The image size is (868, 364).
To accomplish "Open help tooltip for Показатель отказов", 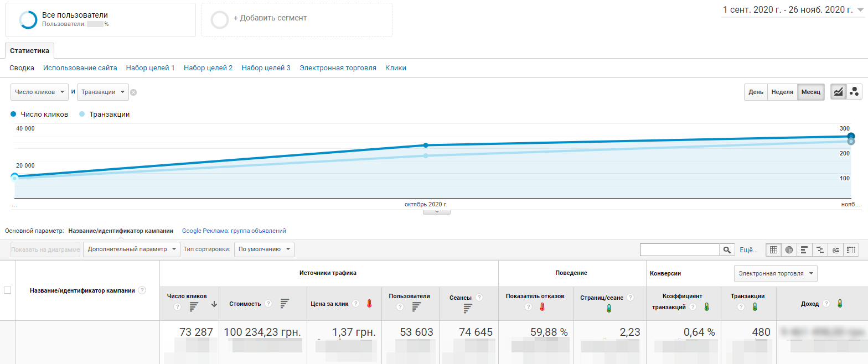I will [x=529, y=307].
